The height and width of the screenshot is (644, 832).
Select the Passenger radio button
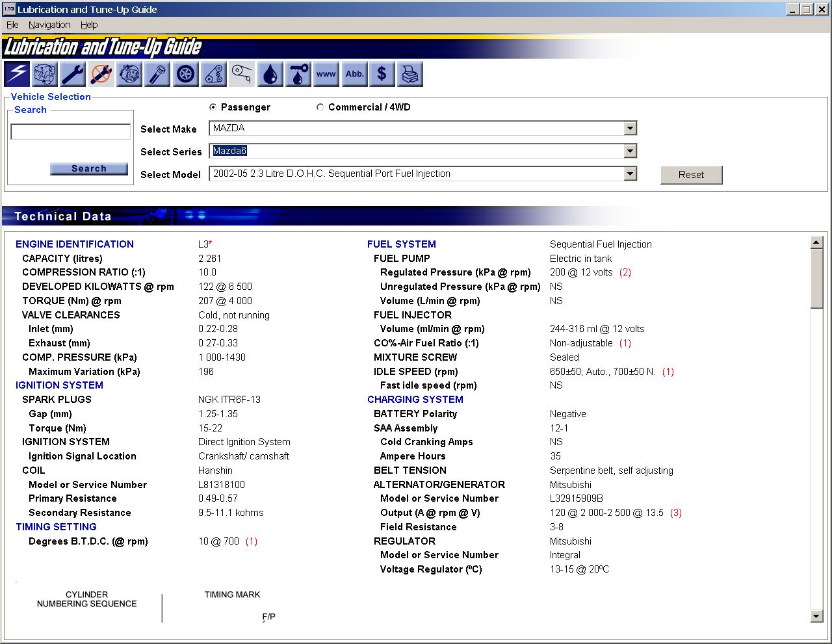pyautogui.click(x=213, y=107)
